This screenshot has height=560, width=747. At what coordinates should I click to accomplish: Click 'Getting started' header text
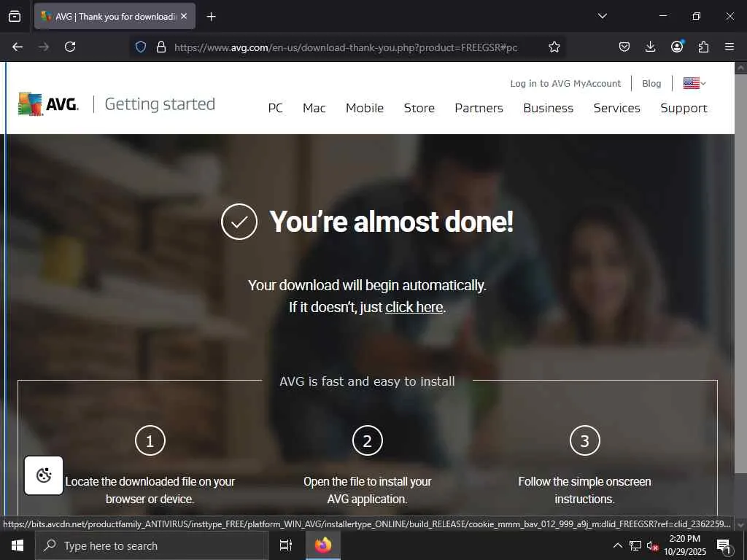[x=160, y=104]
